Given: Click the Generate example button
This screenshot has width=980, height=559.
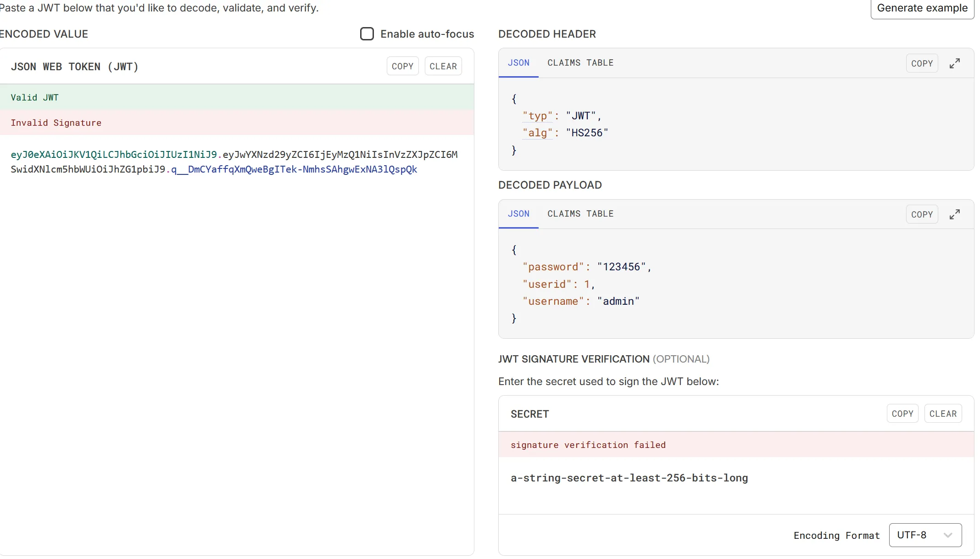Looking at the screenshot, I should [x=922, y=8].
